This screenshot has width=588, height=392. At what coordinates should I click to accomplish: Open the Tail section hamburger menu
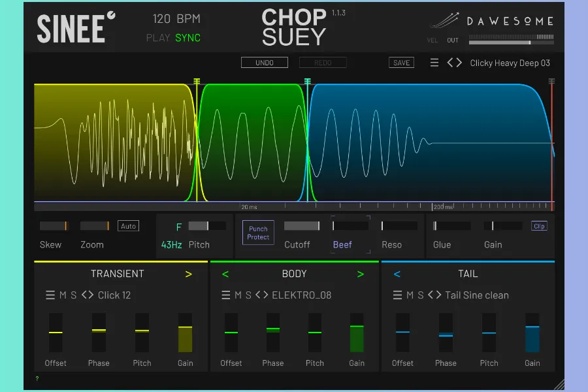397,295
